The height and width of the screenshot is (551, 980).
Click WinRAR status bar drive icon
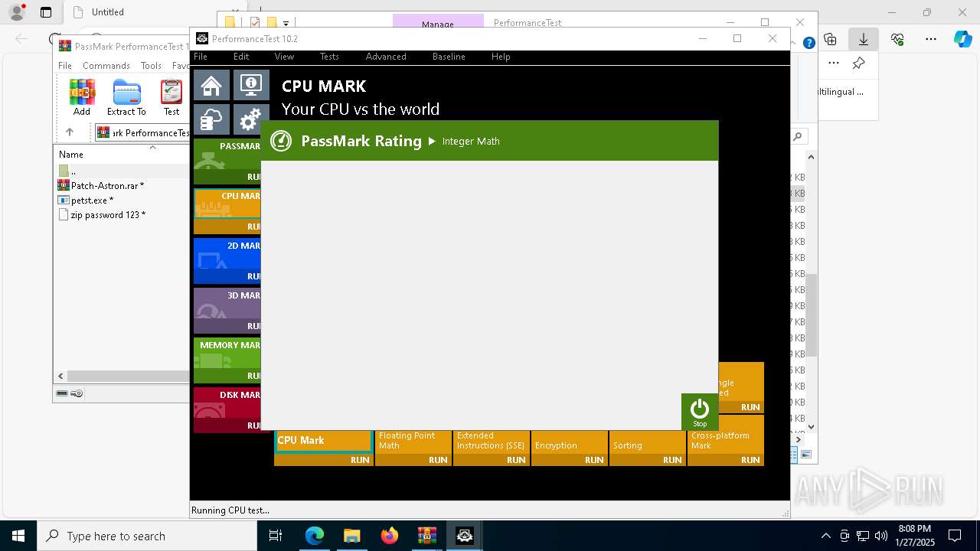pyautogui.click(x=62, y=393)
